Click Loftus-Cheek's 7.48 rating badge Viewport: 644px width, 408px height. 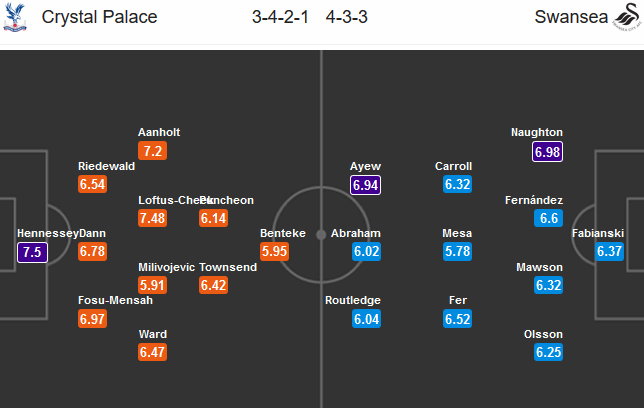[153, 218]
